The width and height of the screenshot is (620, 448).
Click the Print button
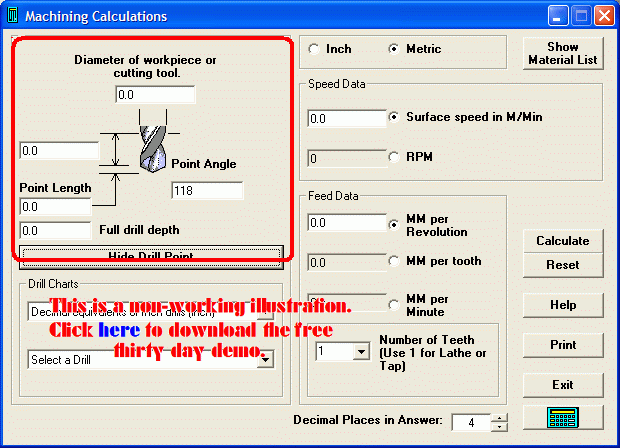(x=563, y=345)
